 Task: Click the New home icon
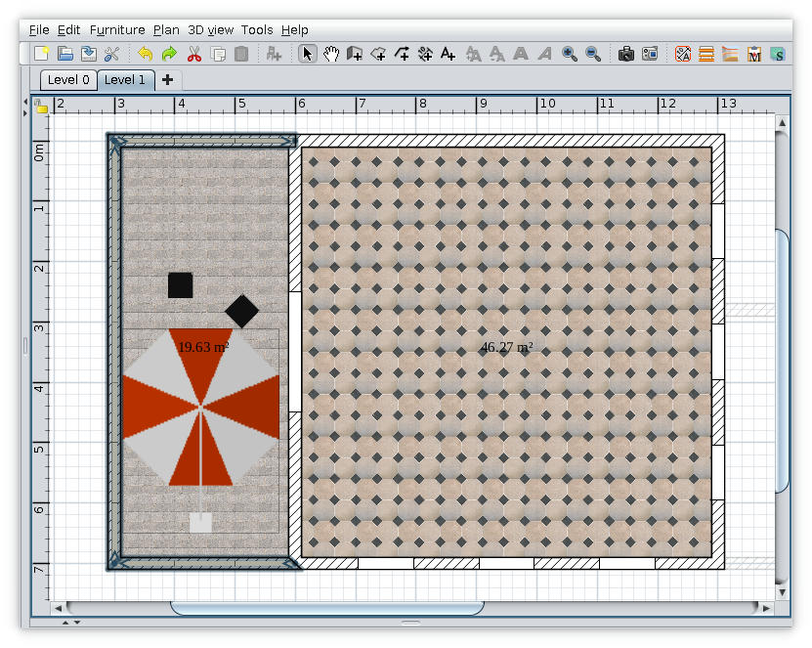(41, 54)
